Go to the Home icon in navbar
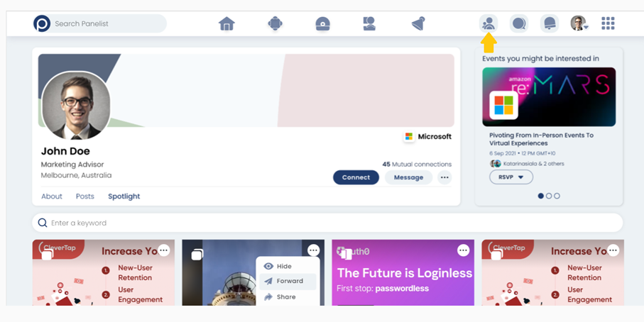The width and height of the screenshot is (644, 322). coord(227,24)
